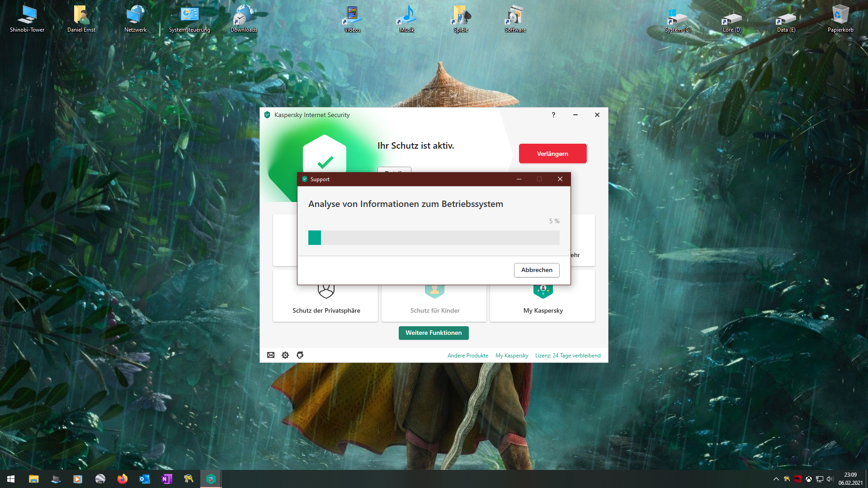Open the Systemsteuerung desktop shortcut
Viewport: 868px width, 488px height.
tap(189, 19)
